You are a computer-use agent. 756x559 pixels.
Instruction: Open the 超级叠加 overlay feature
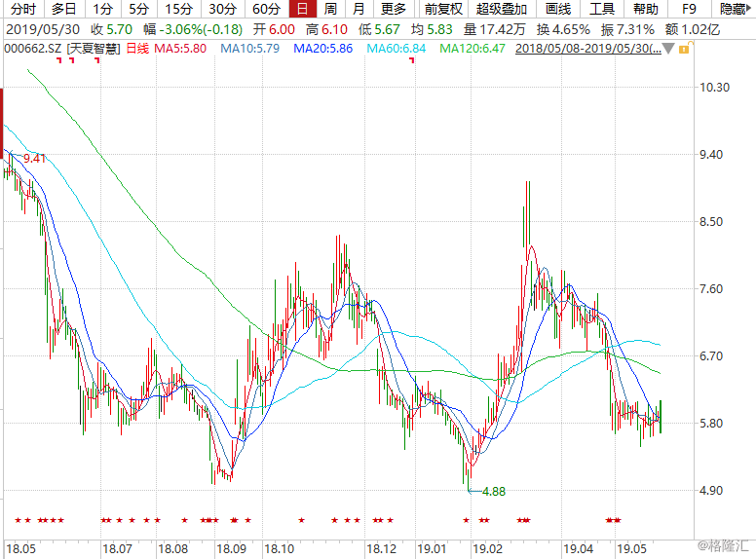point(502,9)
